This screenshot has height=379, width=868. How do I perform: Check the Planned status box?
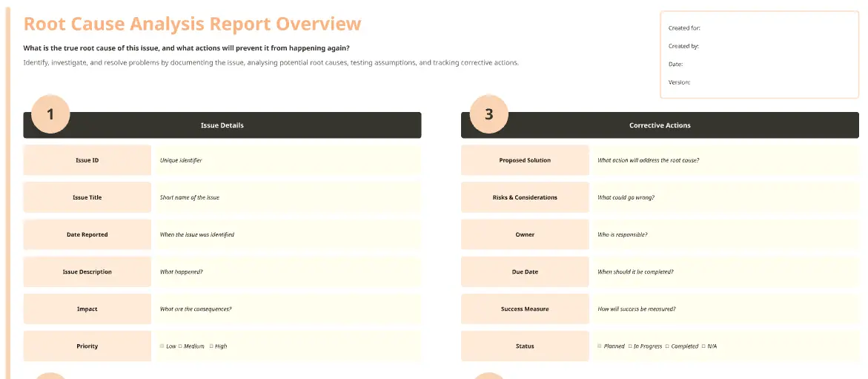pyautogui.click(x=600, y=346)
